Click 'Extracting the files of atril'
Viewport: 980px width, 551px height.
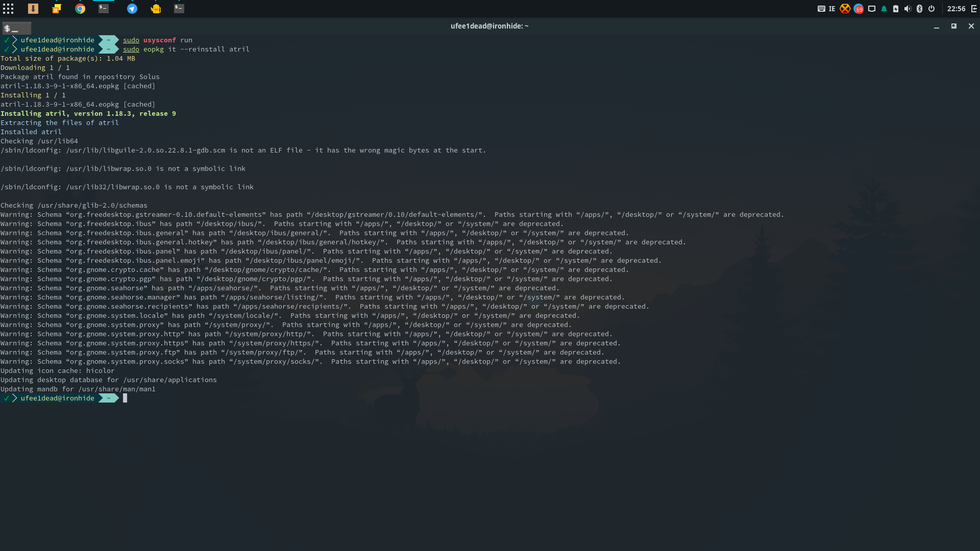click(60, 122)
